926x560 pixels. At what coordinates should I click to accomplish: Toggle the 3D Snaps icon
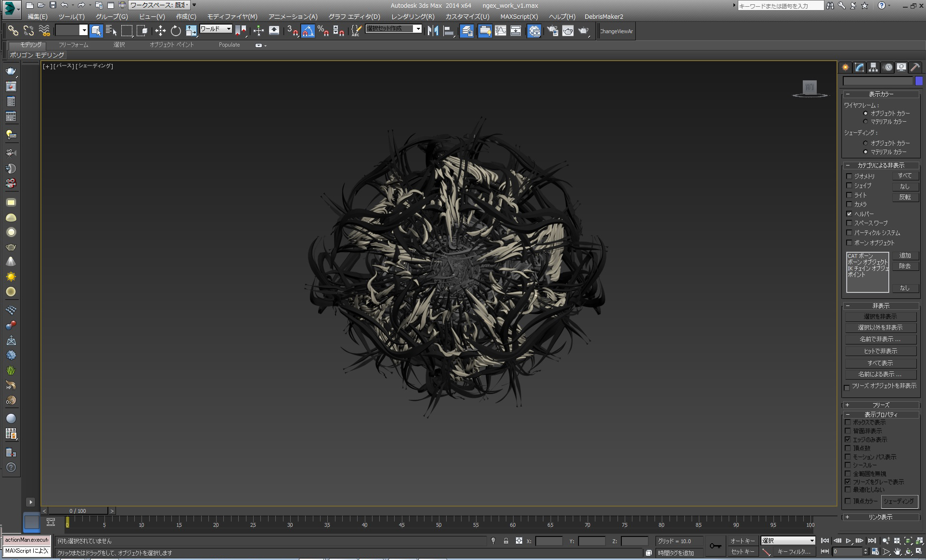[292, 31]
